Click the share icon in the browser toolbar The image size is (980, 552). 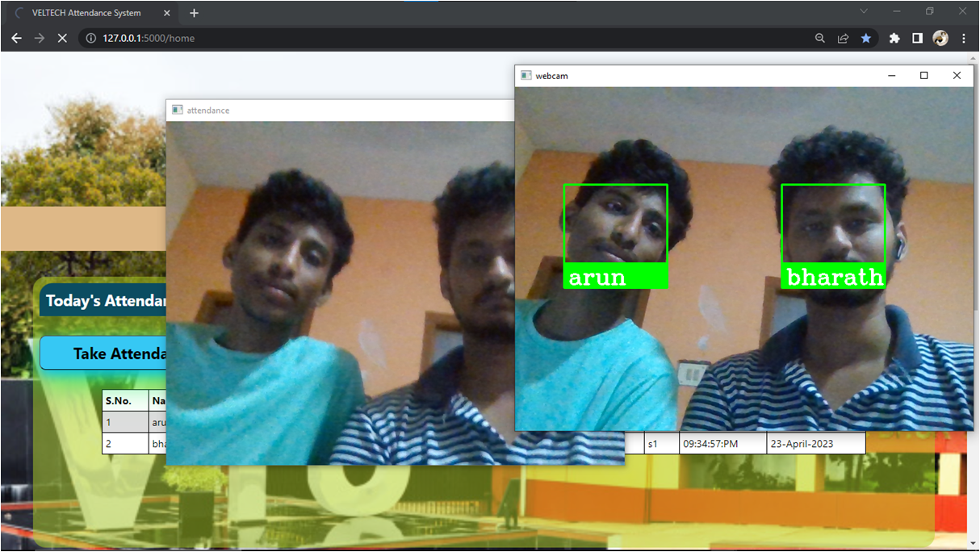(842, 37)
